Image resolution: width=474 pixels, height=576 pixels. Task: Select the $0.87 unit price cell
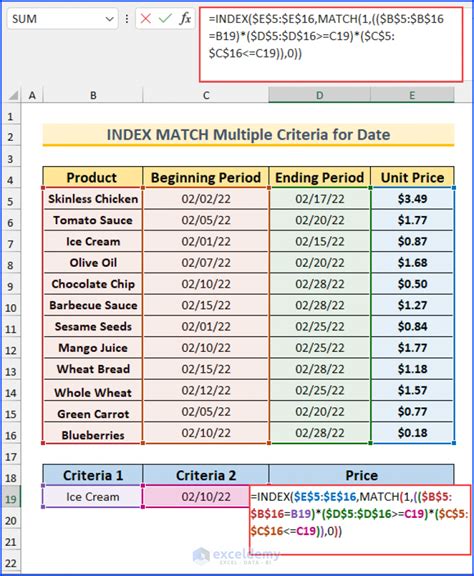412,241
